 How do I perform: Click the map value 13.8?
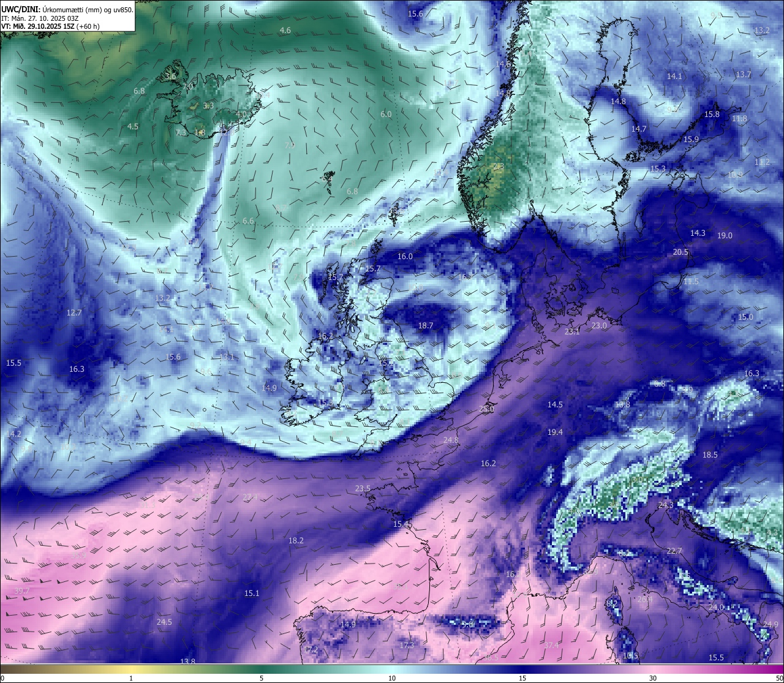pos(188,661)
